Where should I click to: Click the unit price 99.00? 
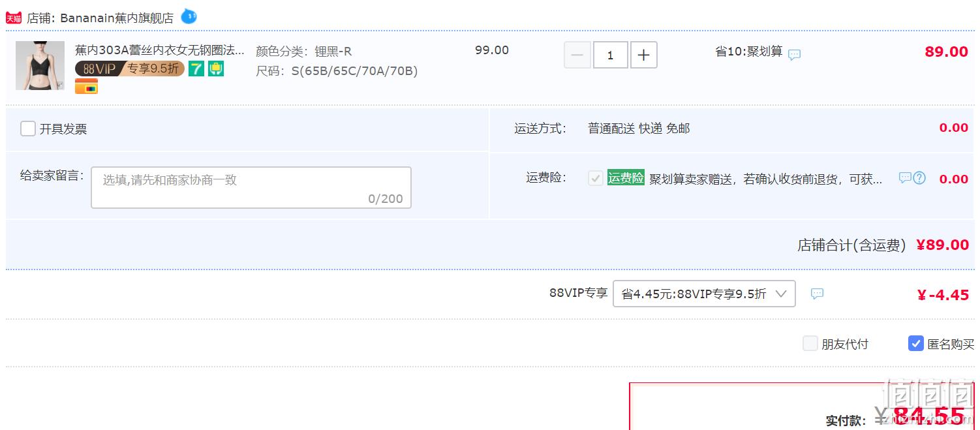492,50
